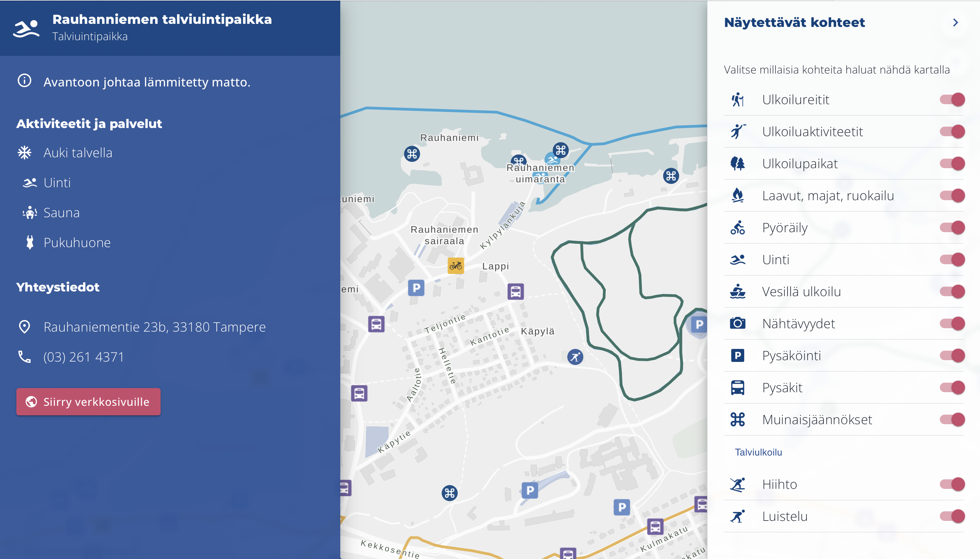Click the bus stop marker near Lappi
The image size is (980, 559).
tap(515, 291)
